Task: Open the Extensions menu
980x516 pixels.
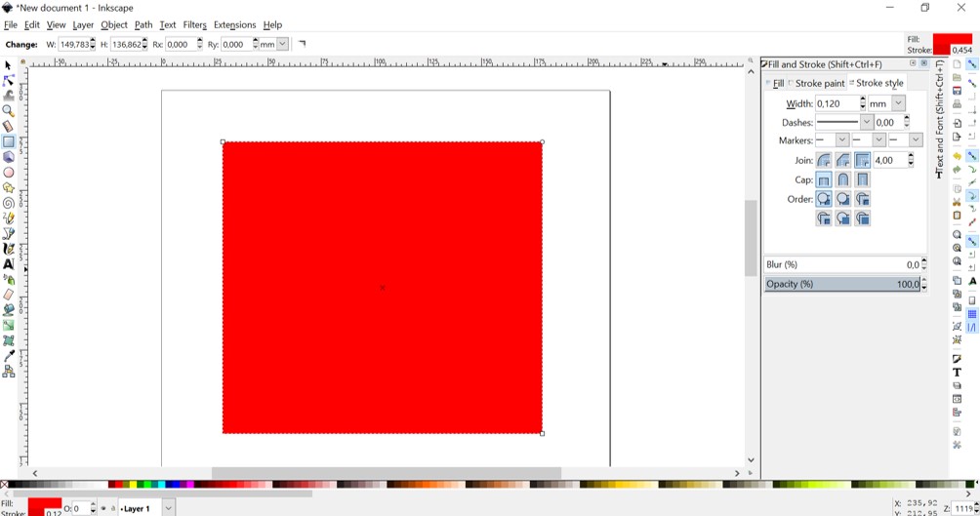Action: tap(234, 25)
